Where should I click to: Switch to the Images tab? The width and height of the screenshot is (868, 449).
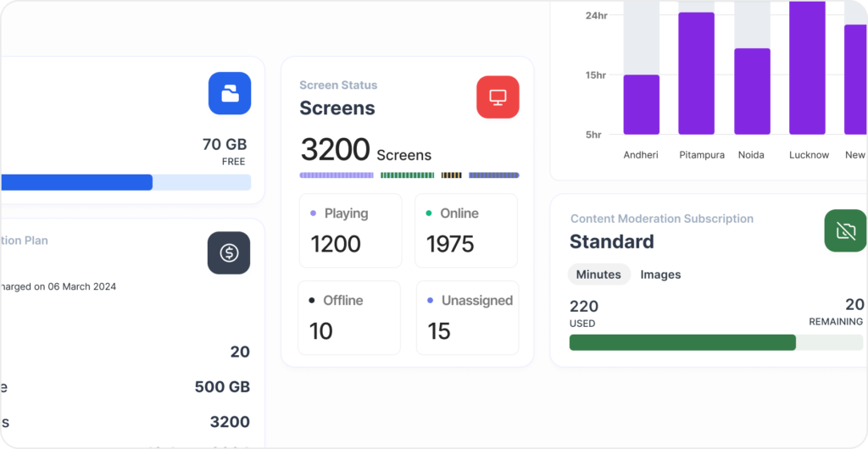click(660, 274)
